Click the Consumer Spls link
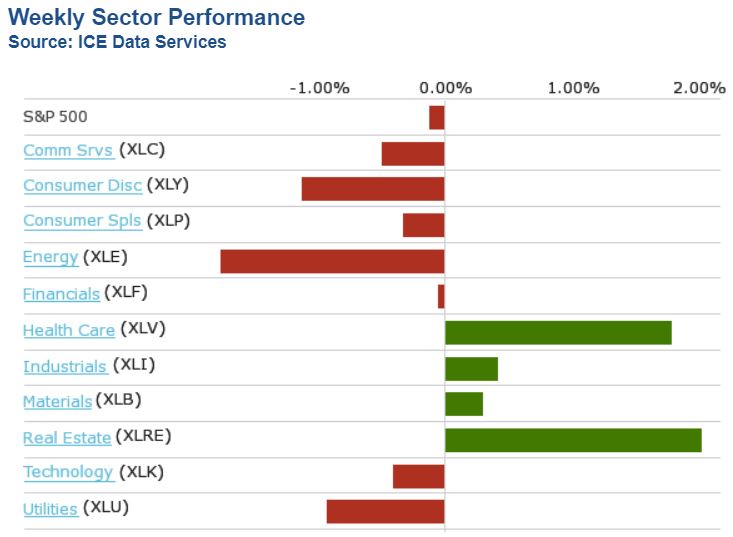Viewport: 733px width, 537px height. coord(82,221)
